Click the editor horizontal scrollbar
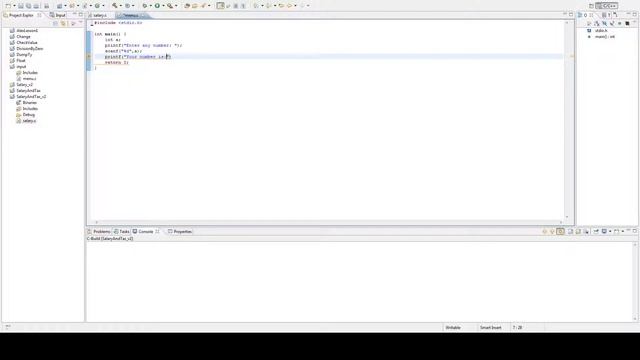 click(x=329, y=222)
